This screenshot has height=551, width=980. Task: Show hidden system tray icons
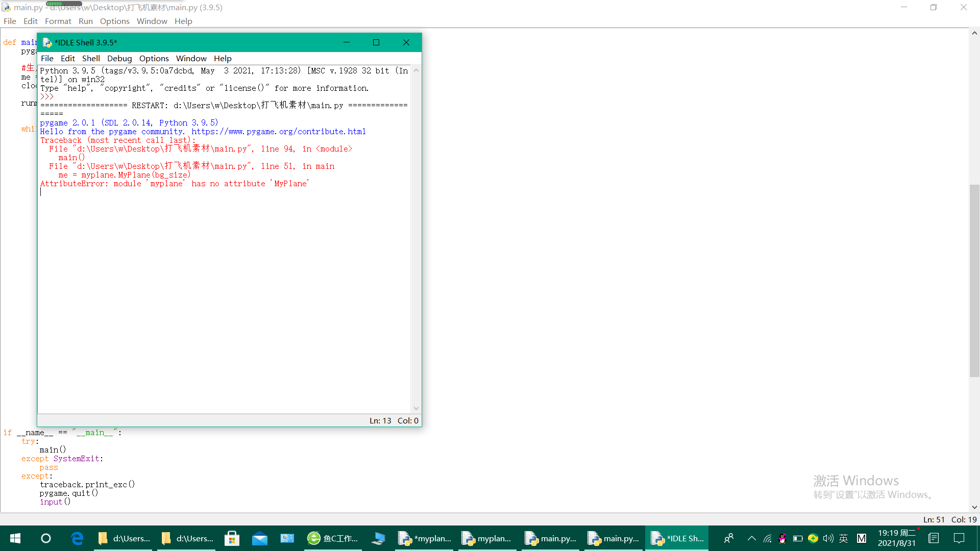(751, 538)
